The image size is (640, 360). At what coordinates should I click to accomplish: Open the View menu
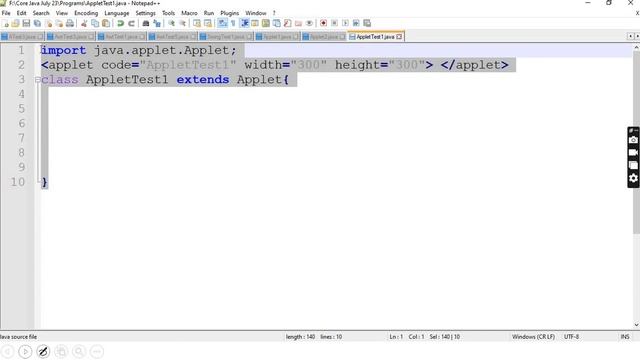coord(62,13)
